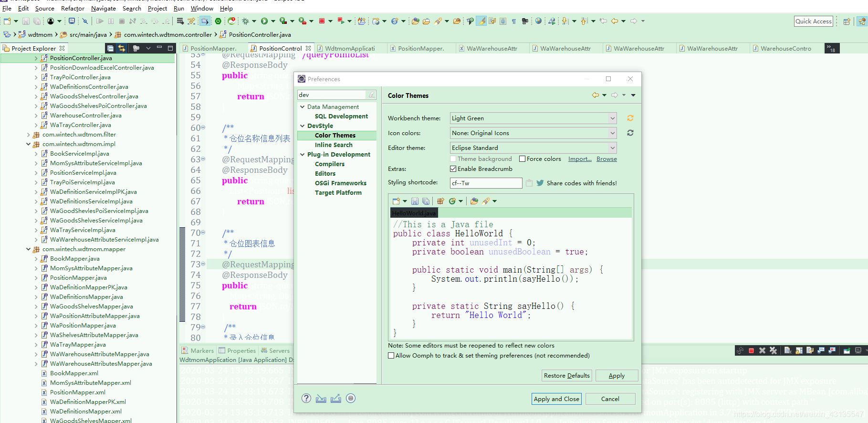Open the Window menu
Screen dimensions: 868x423
(x=202, y=8)
